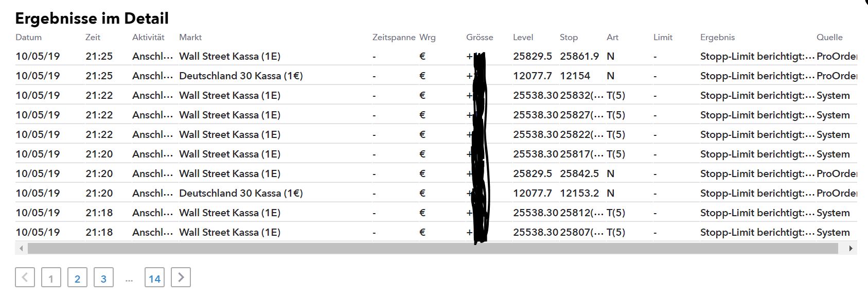Click the Wrg column header
Image resolution: width=868 pixels, height=296 pixels.
(428, 37)
